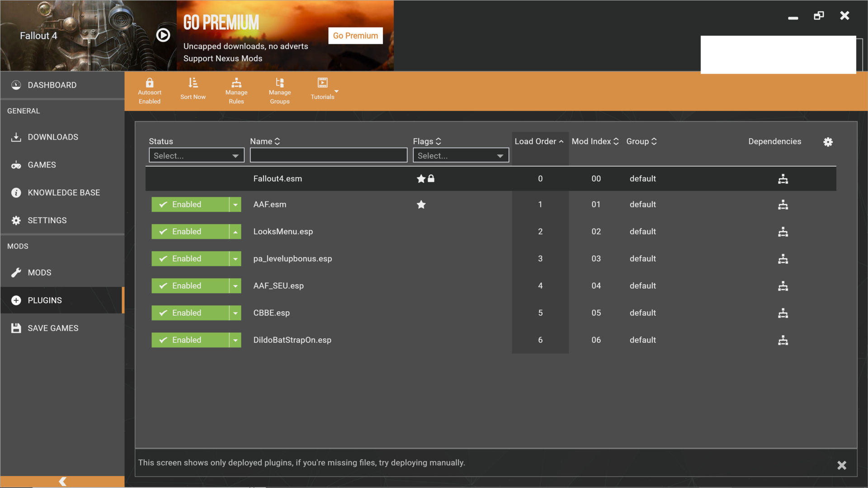Switch to Mods page in sidebar
Screen dimensions: 868x488
tap(62, 272)
